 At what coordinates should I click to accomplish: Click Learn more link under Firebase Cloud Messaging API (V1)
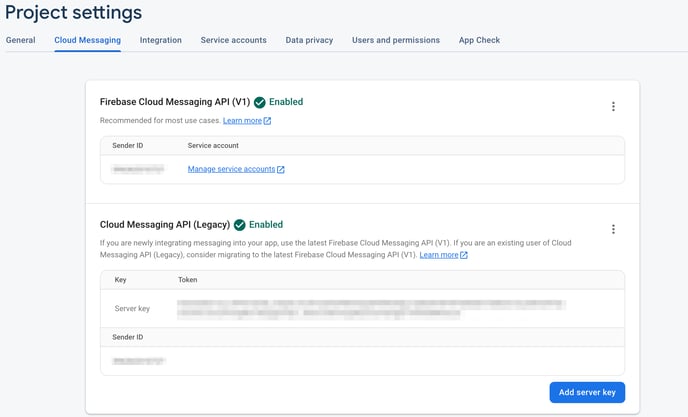pos(242,121)
